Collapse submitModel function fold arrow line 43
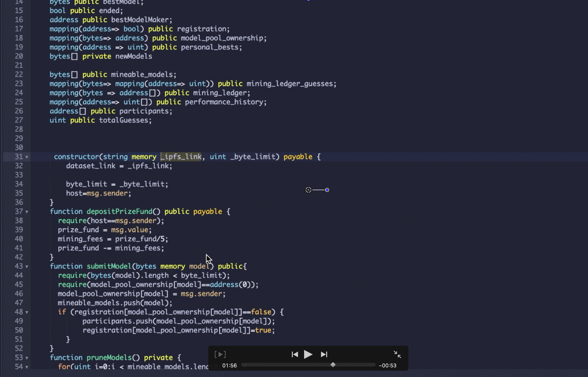 (27, 267)
